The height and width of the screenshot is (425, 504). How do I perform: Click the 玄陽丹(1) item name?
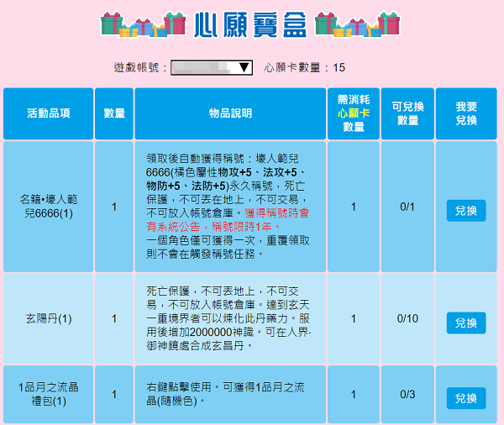coord(48,319)
